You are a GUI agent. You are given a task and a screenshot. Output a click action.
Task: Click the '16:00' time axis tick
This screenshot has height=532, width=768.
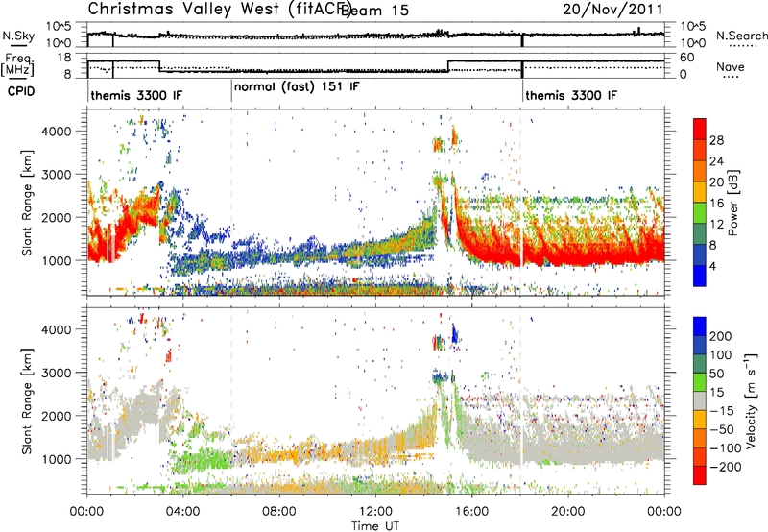pyautogui.click(x=471, y=512)
